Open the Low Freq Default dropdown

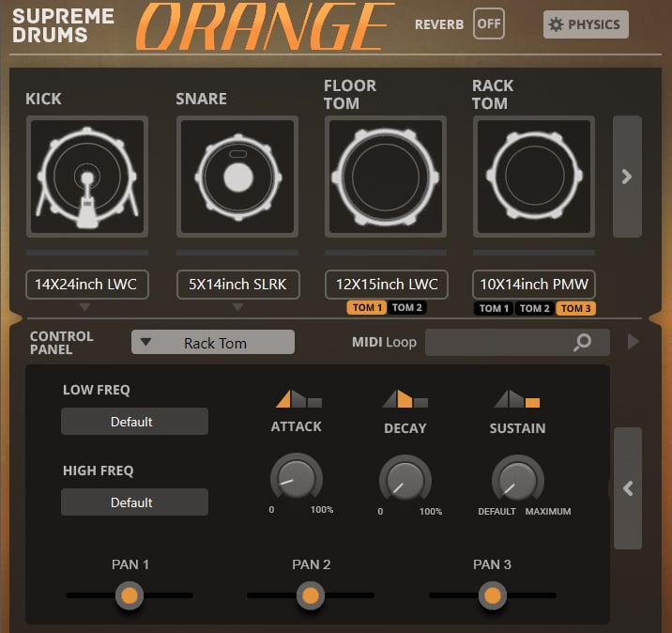pos(134,422)
